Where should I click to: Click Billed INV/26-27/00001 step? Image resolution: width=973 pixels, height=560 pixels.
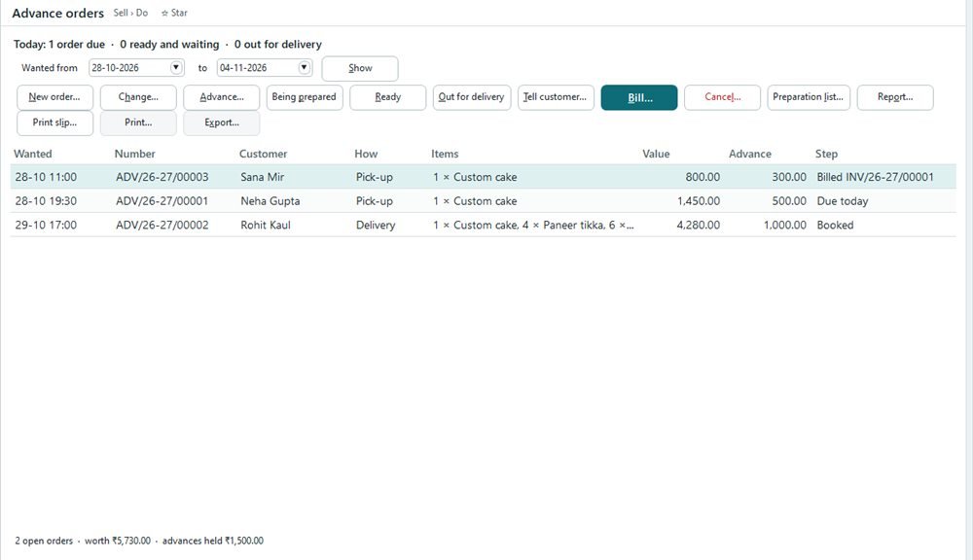tap(875, 177)
